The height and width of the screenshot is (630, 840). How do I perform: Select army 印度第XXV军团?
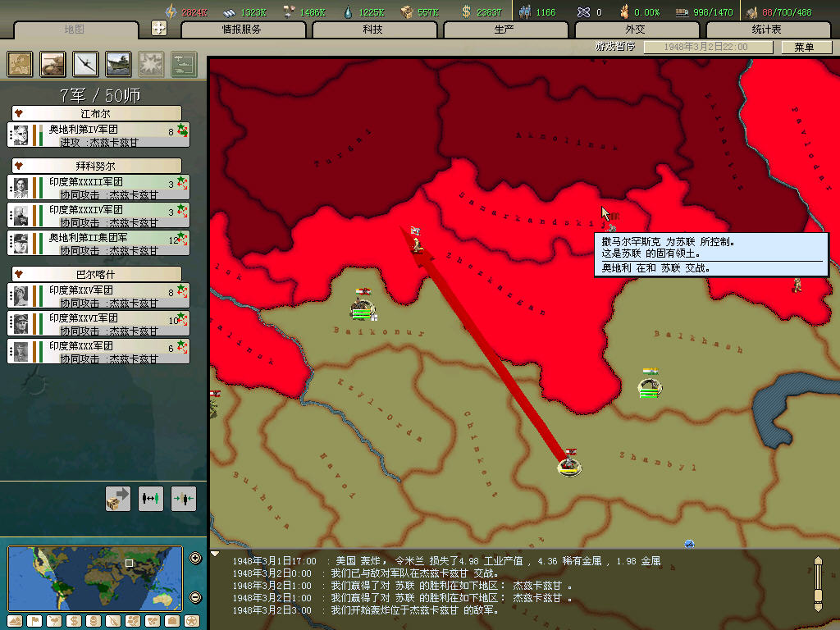(98, 295)
